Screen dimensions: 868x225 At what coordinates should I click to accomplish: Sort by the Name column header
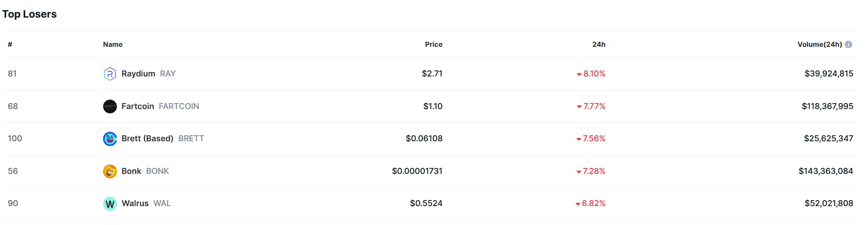coord(113,45)
